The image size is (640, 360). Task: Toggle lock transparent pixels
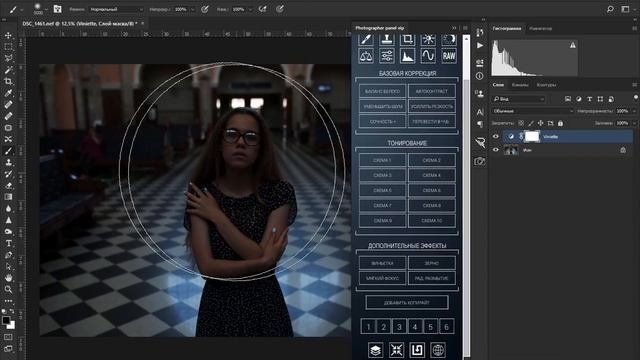click(x=521, y=123)
